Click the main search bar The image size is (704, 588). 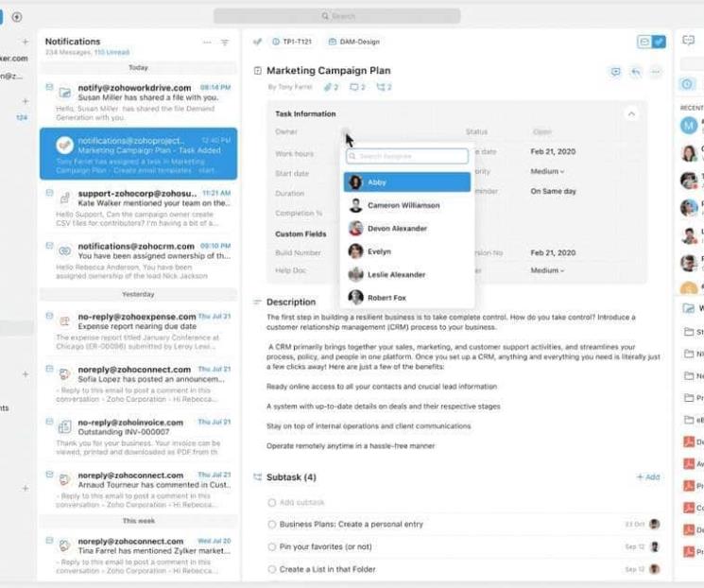(336, 16)
